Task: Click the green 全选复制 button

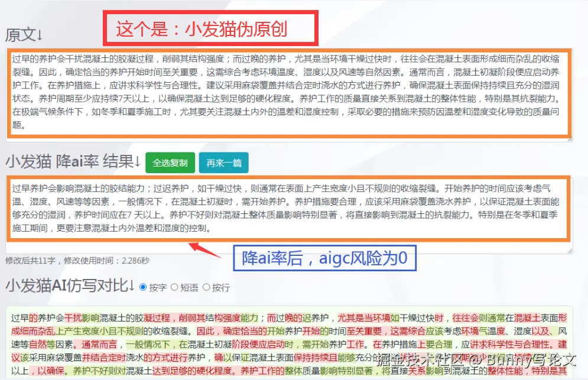Action: point(170,163)
